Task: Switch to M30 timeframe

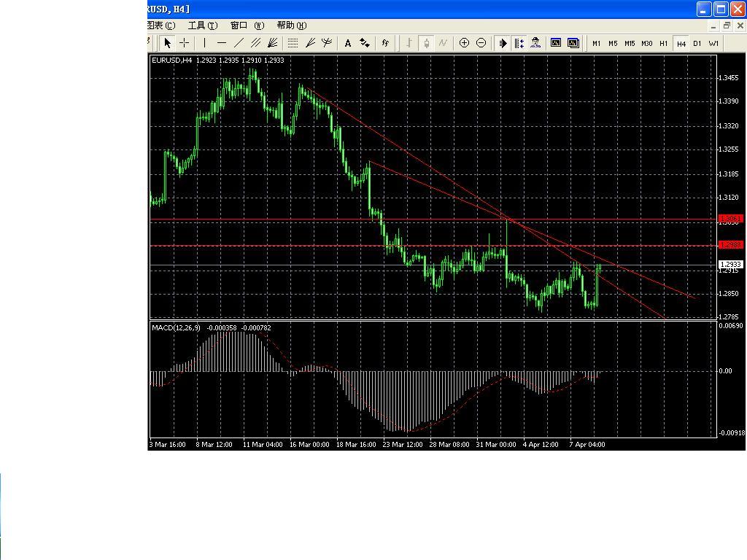Action: (647, 43)
